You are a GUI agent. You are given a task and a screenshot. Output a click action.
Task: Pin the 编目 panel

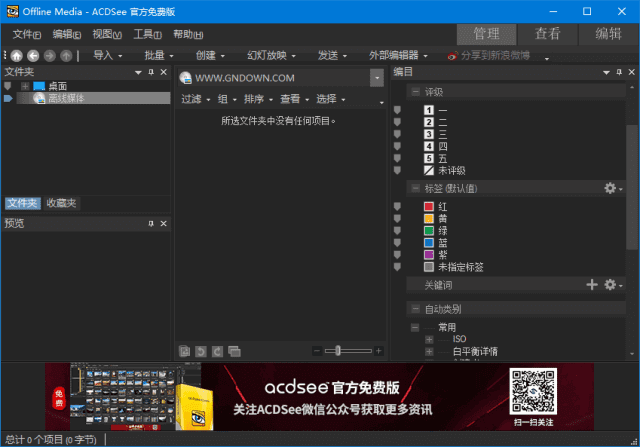pos(619,72)
